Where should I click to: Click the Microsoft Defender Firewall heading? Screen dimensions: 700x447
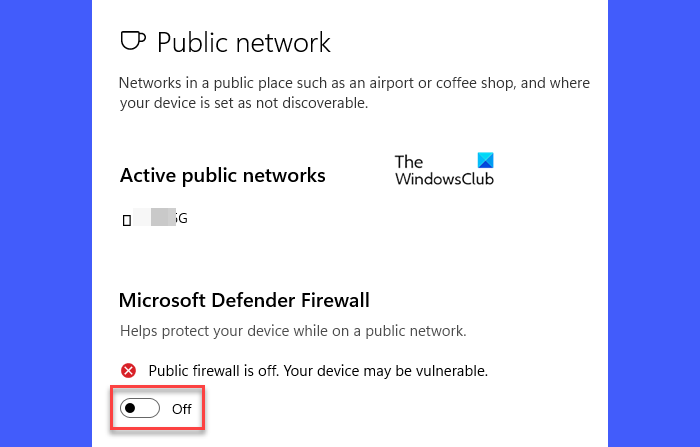244,299
